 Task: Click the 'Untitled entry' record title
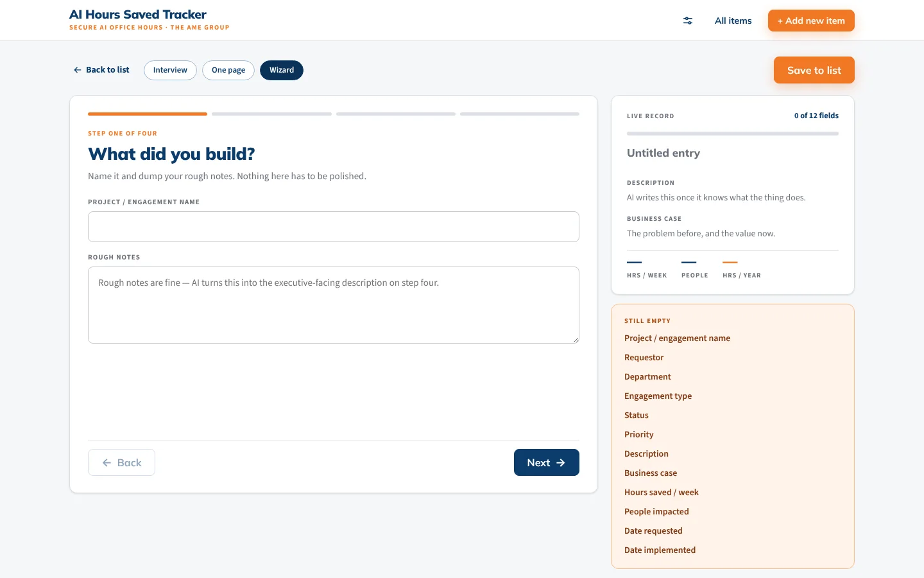pos(663,153)
